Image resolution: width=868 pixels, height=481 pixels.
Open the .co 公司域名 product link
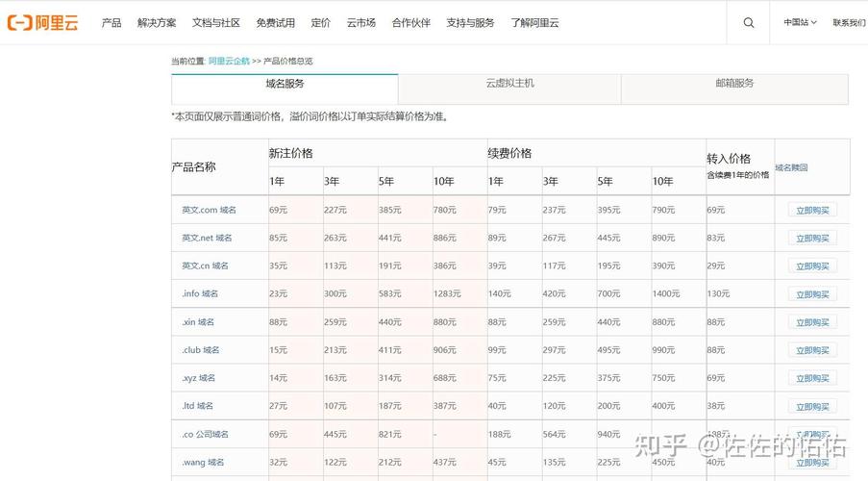tap(205, 434)
